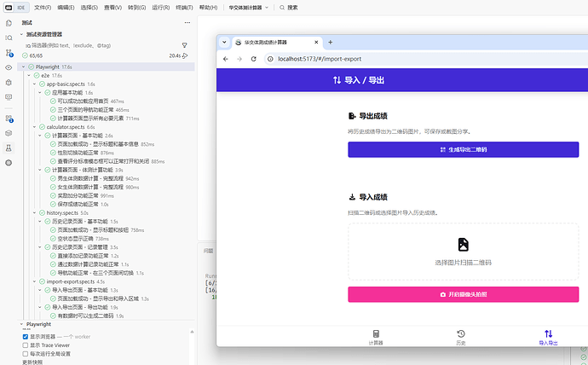
Task: Open the more actions ellipsis in 测试 panel
Action: point(187,23)
